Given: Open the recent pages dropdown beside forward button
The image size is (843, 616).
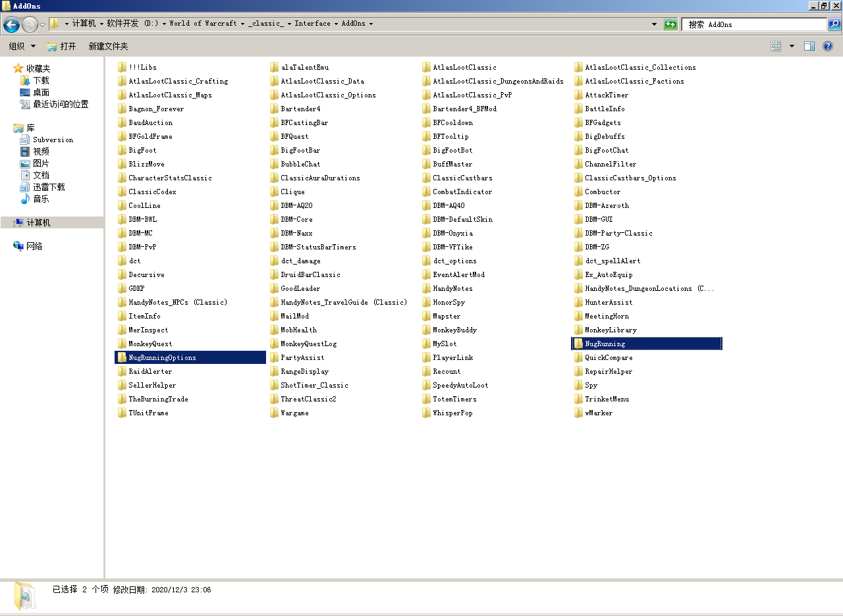Looking at the screenshot, I should pos(41,24).
